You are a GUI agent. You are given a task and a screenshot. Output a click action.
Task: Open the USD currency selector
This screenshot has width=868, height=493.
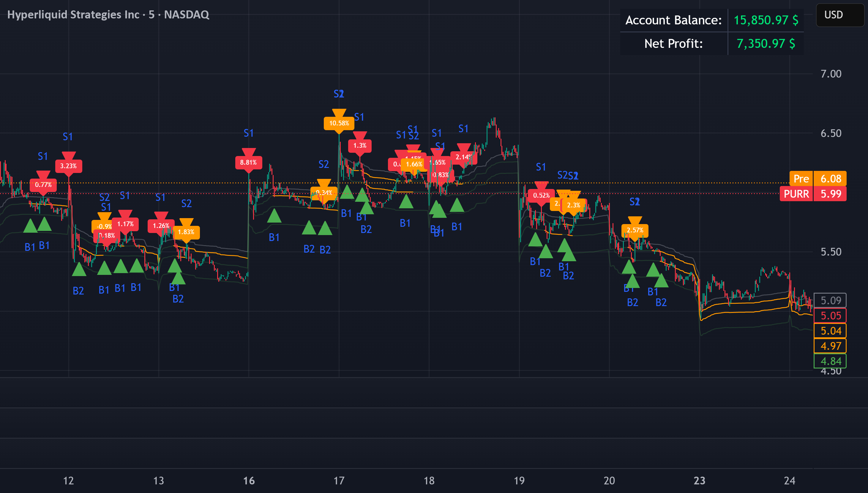coord(840,15)
